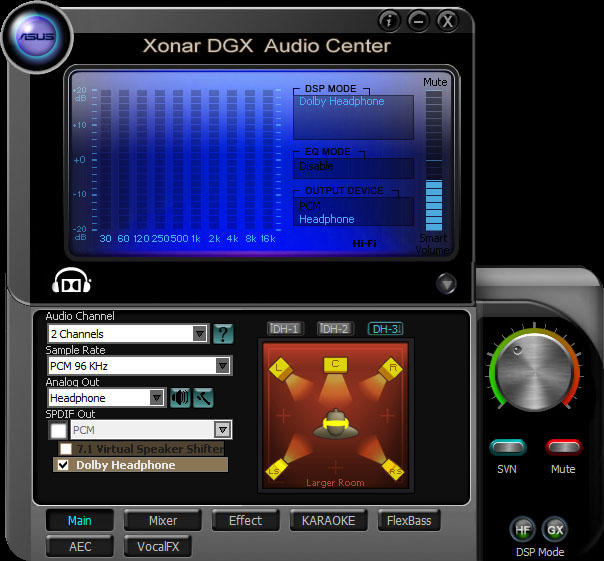Image resolution: width=604 pixels, height=561 pixels.
Task: Click the Dolby Headphone logo icon
Action: coord(71,281)
